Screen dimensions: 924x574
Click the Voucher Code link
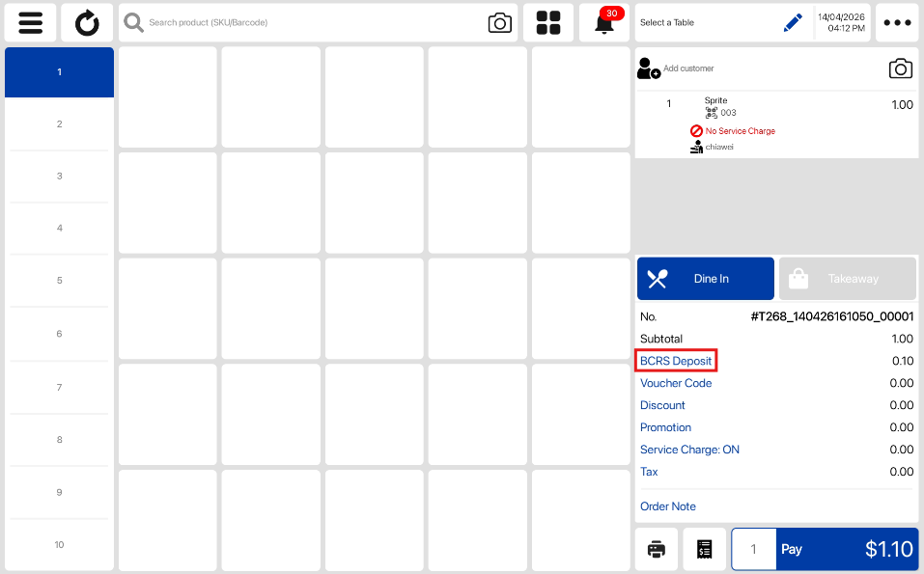click(x=676, y=383)
